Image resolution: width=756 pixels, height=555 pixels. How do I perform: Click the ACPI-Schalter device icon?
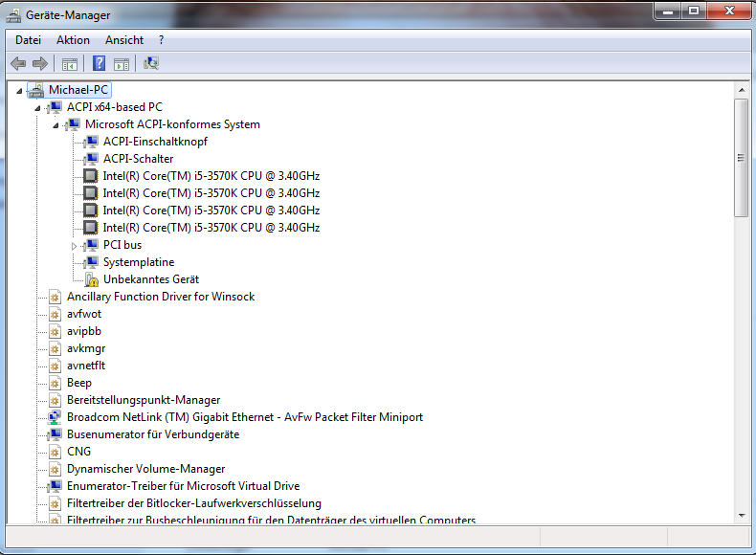[x=91, y=159]
